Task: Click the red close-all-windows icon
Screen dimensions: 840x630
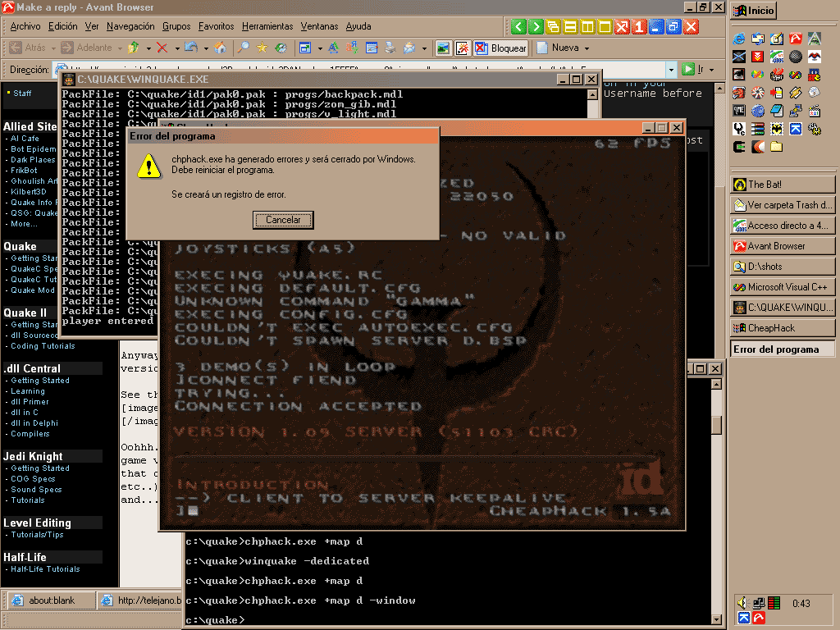Action: click(x=622, y=27)
